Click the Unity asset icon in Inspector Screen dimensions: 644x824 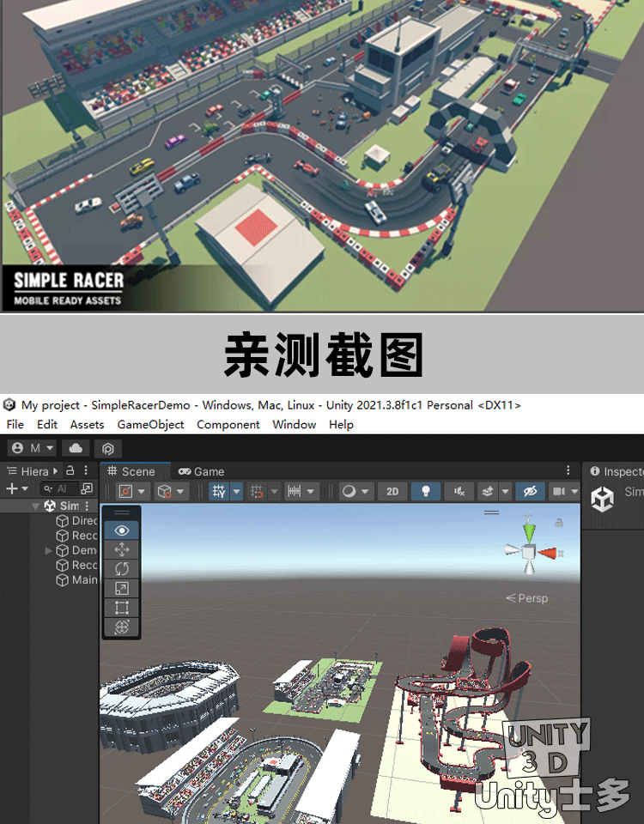pos(603,499)
